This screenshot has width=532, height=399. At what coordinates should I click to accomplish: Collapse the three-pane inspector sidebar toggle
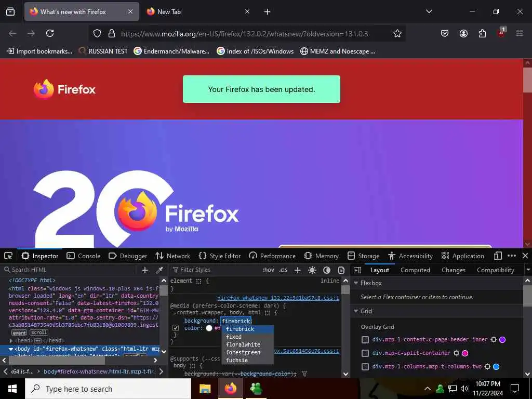(x=357, y=270)
